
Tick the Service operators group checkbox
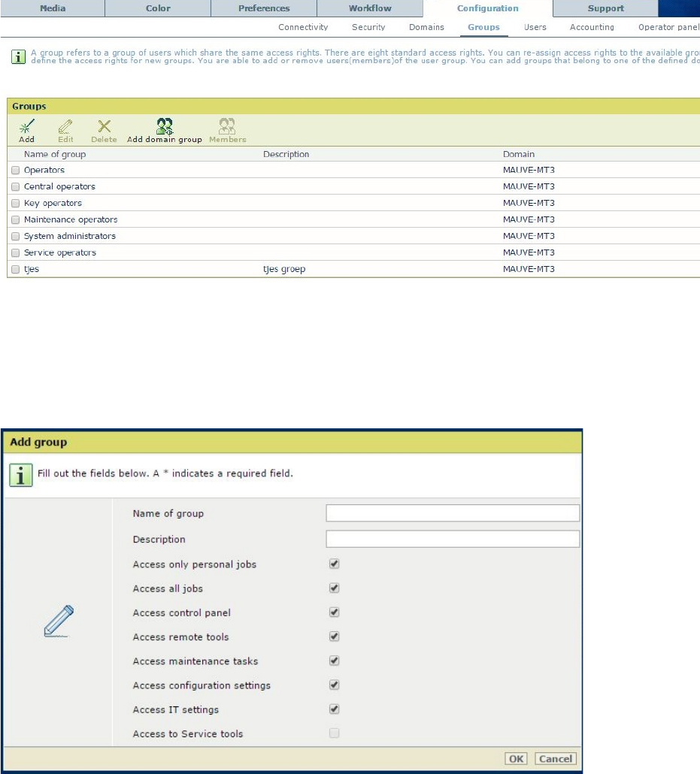pyautogui.click(x=15, y=253)
